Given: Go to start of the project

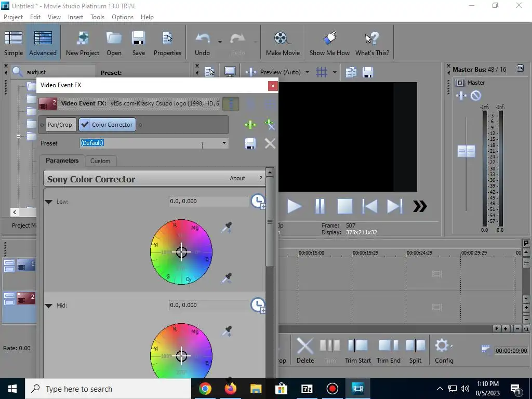Looking at the screenshot, I should [370, 206].
